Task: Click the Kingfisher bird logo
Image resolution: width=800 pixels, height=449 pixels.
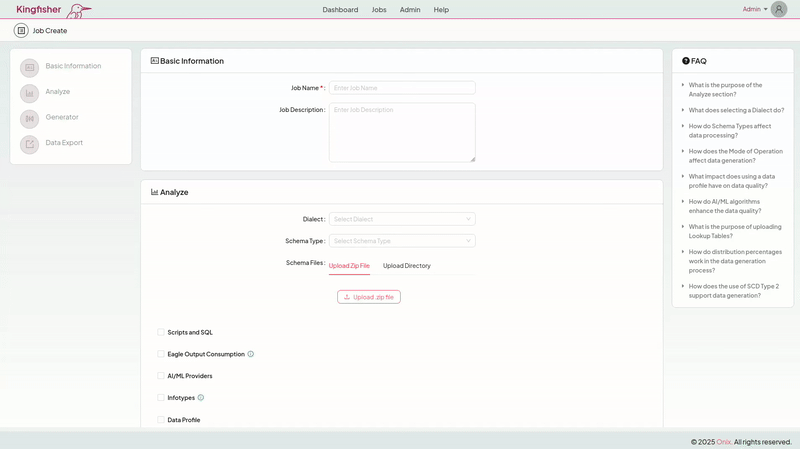Action: click(x=78, y=10)
